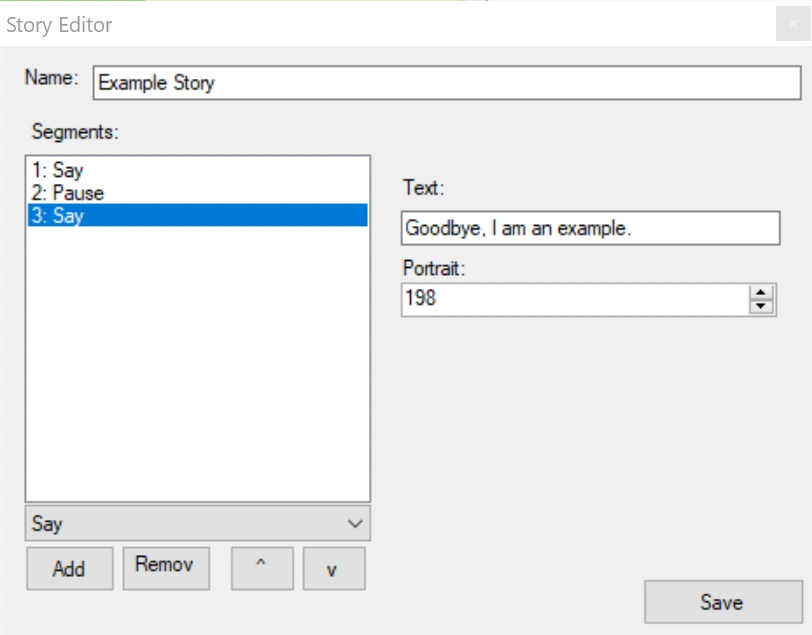Move segment down with the v button
This screenshot has width=812, height=635.
334,568
